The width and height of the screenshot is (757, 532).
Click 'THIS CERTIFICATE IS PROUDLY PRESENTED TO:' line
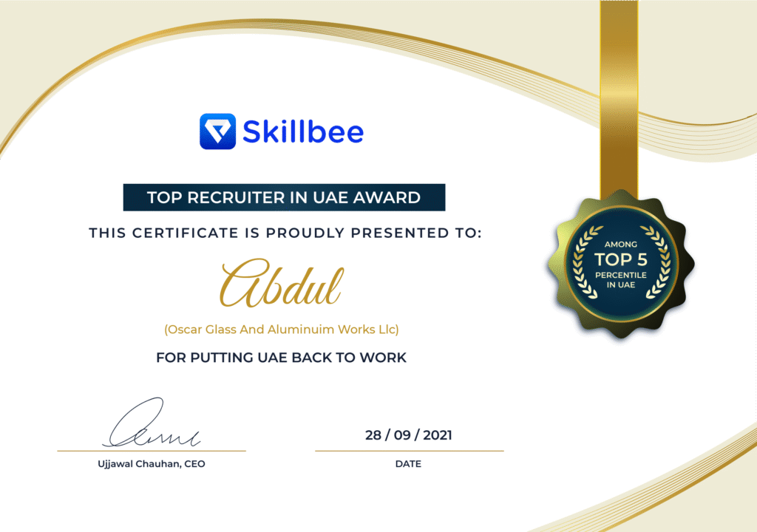(285, 233)
